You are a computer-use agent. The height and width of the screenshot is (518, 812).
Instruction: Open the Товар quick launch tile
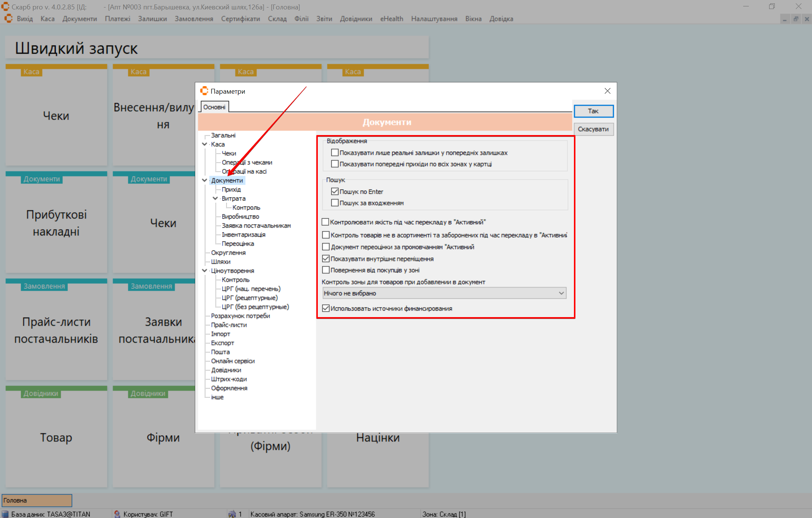[x=56, y=437]
